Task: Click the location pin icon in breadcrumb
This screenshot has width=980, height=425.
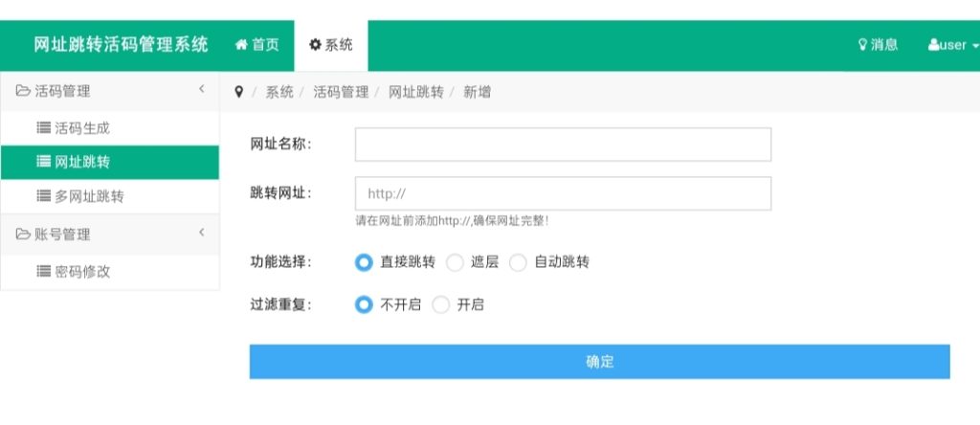Action: pos(238,92)
